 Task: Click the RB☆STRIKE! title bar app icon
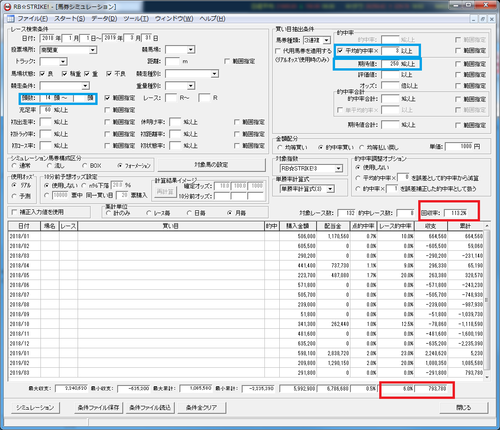point(7,6)
